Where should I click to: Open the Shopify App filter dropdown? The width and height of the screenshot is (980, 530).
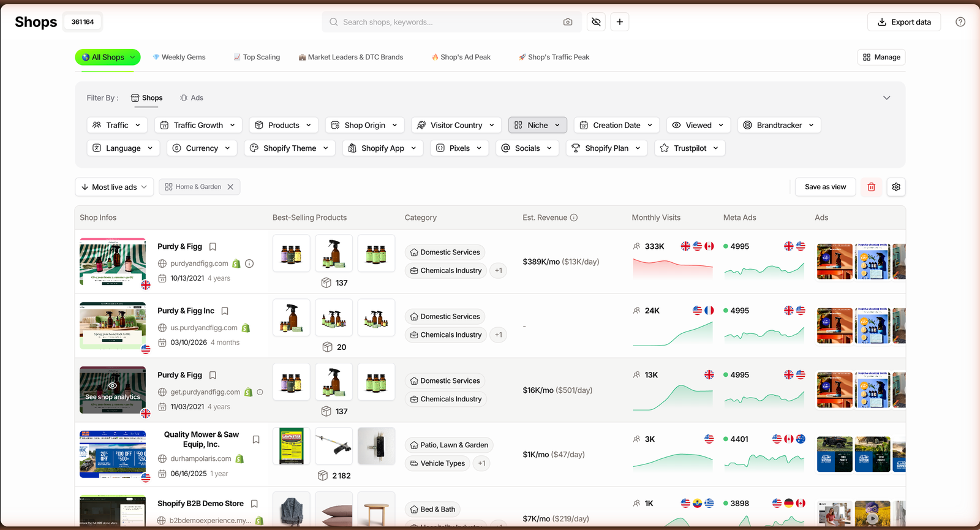[x=383, y=148]
